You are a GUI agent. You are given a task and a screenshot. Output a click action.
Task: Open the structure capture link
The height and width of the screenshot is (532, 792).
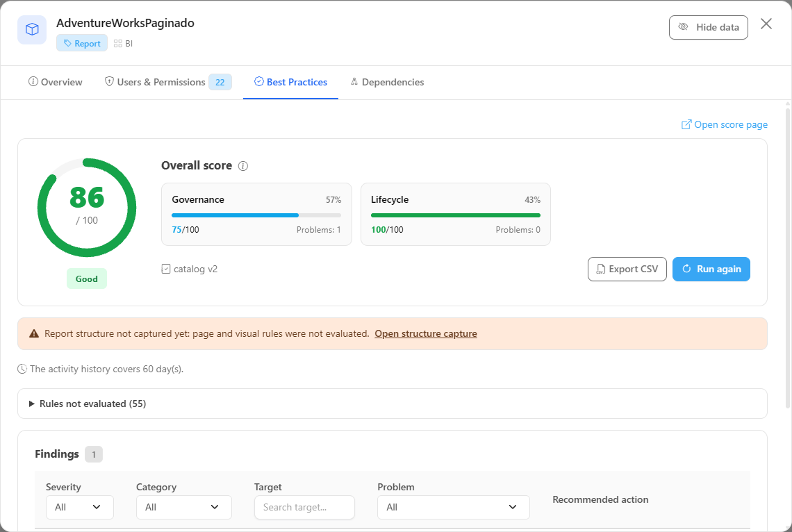pos(426,333)
